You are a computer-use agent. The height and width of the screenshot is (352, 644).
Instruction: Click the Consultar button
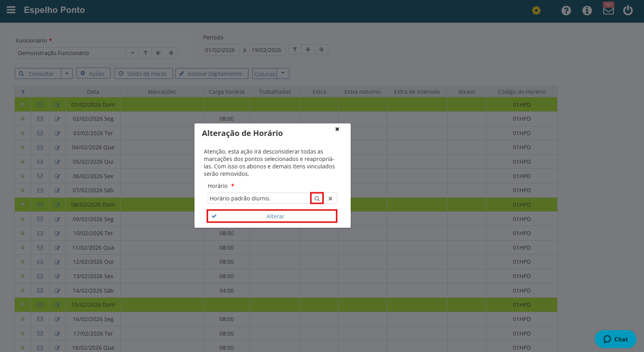pyautogui.click(x=38, y=73)
